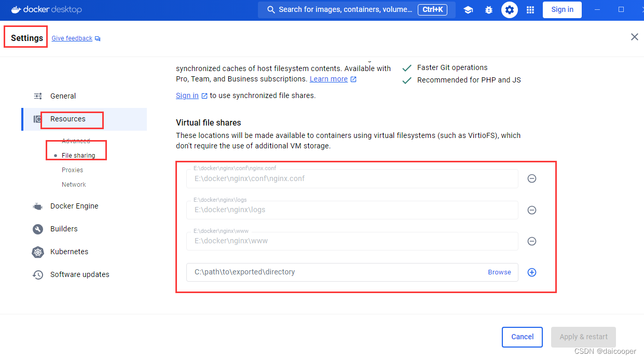
Task: Click the General sliders icon
Action: (38, 96)
